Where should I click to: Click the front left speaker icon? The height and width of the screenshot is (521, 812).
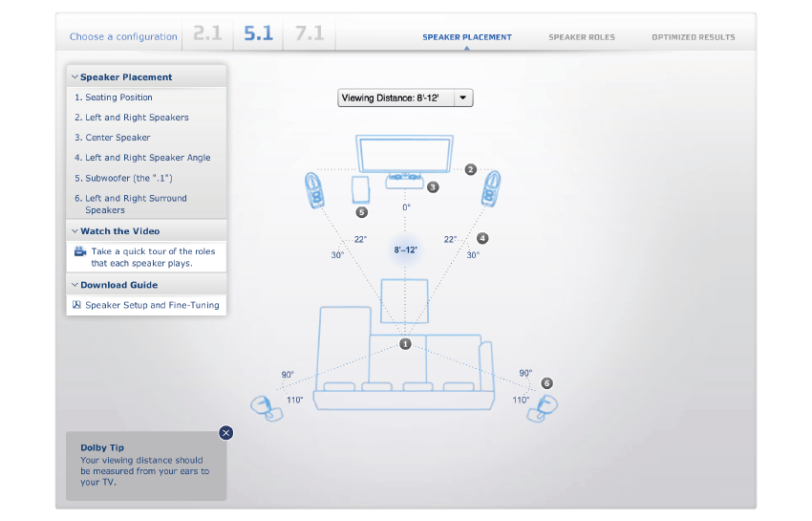(314, 189)
